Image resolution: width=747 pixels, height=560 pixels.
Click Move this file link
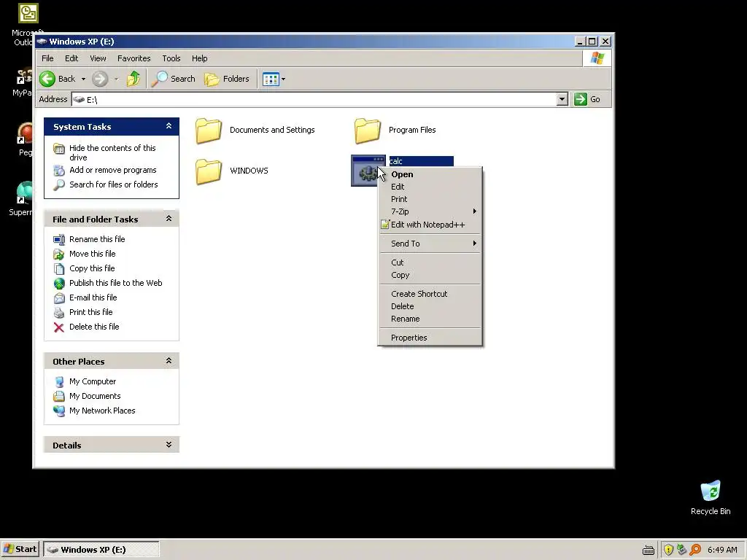[x=93, y=254]
